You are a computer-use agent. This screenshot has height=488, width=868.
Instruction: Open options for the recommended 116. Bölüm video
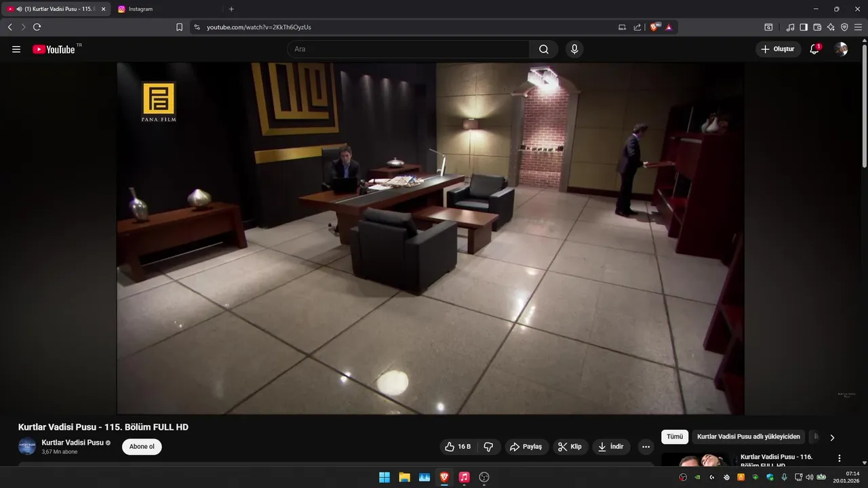pos(840,458)
